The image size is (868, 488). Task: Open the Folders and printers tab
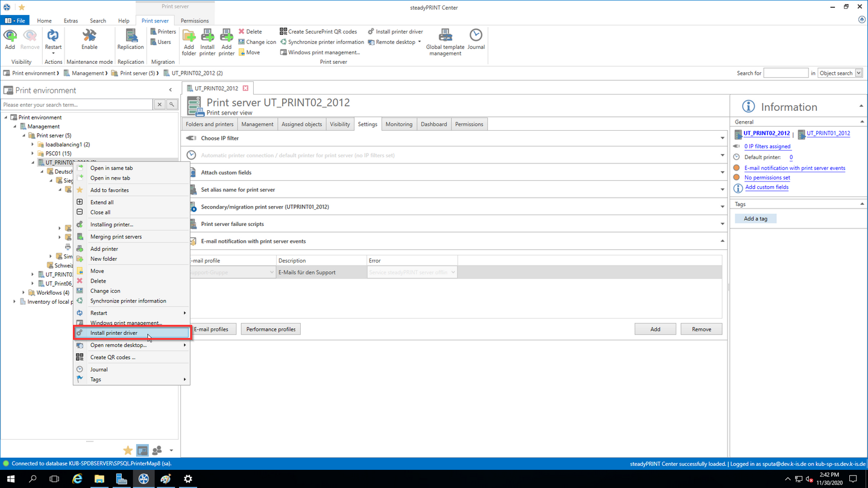[210, 124]
